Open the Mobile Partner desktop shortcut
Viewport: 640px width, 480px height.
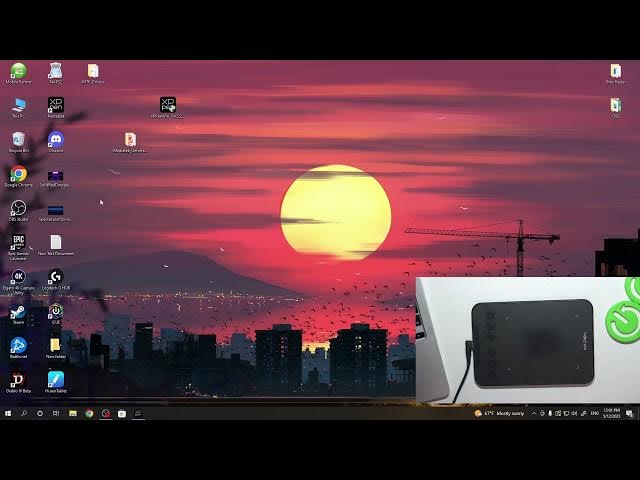pyautogui.click(x=18, y=73)
